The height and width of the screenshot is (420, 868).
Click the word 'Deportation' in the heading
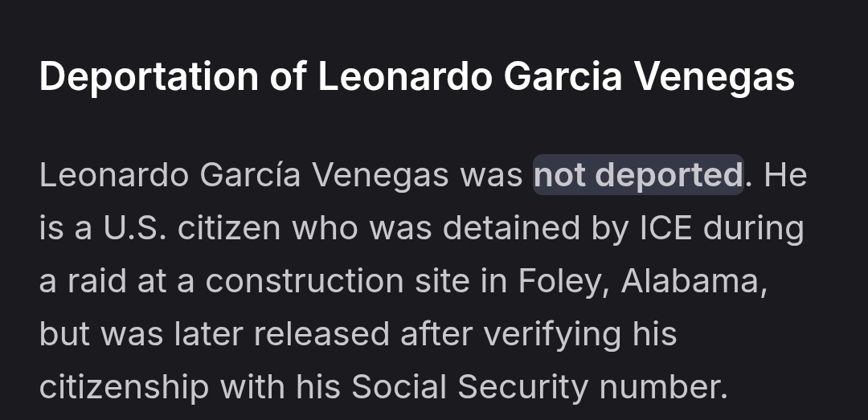click(x=149, y=76)
